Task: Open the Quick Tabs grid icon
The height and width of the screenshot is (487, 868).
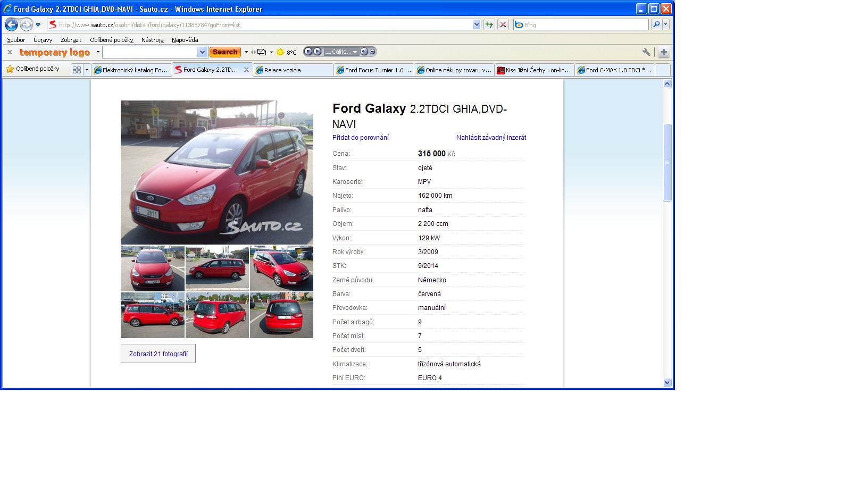Action: (x=77, y=70)
